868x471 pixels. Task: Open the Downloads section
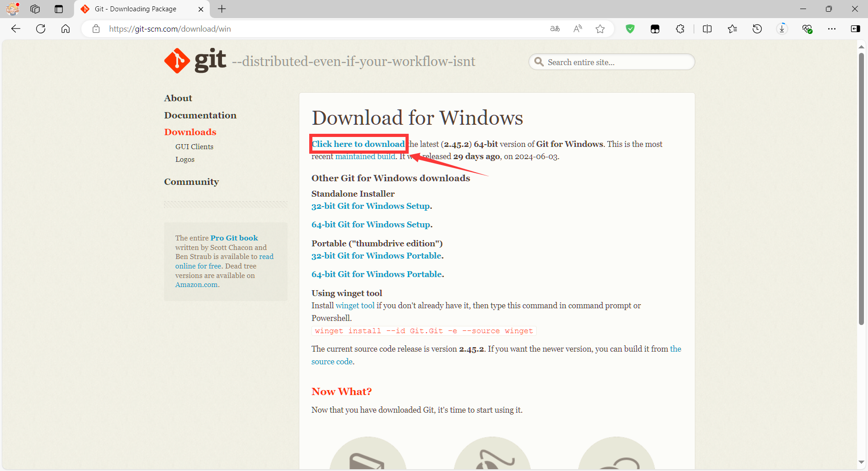point(190,132)
